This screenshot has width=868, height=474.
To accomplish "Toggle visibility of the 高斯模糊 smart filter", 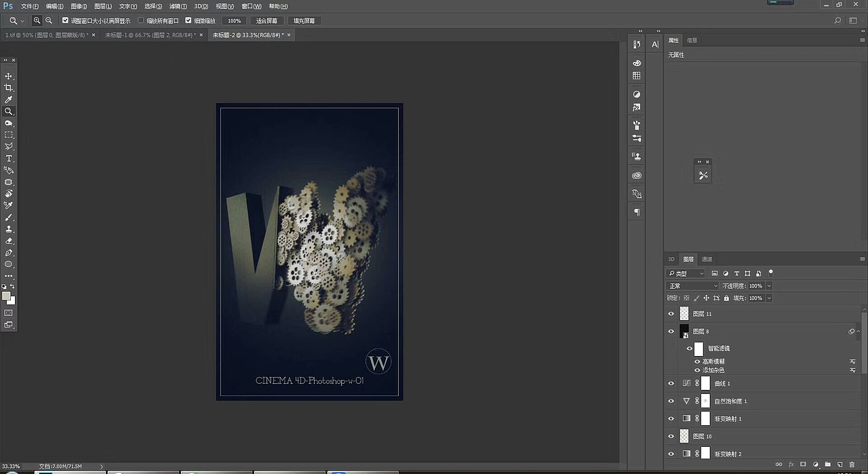I will click(x=697, y=361).
